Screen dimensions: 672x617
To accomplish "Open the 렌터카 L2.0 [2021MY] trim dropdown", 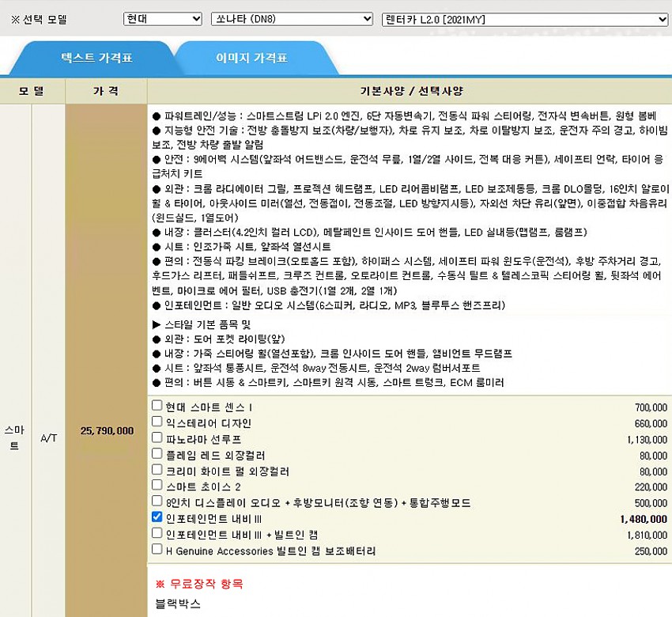I will 524,19.
